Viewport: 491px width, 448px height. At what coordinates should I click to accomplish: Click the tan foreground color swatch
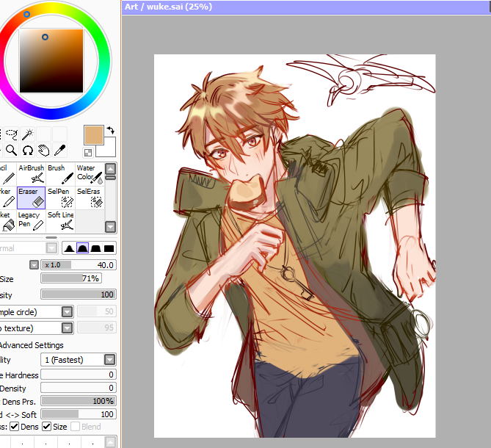94,135
